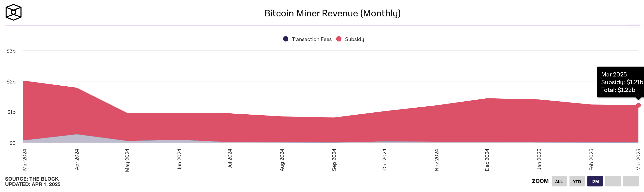Switch zoom range to YTD
The width and height of the screenshot is (644, 192).
click(x=577, y=181)
